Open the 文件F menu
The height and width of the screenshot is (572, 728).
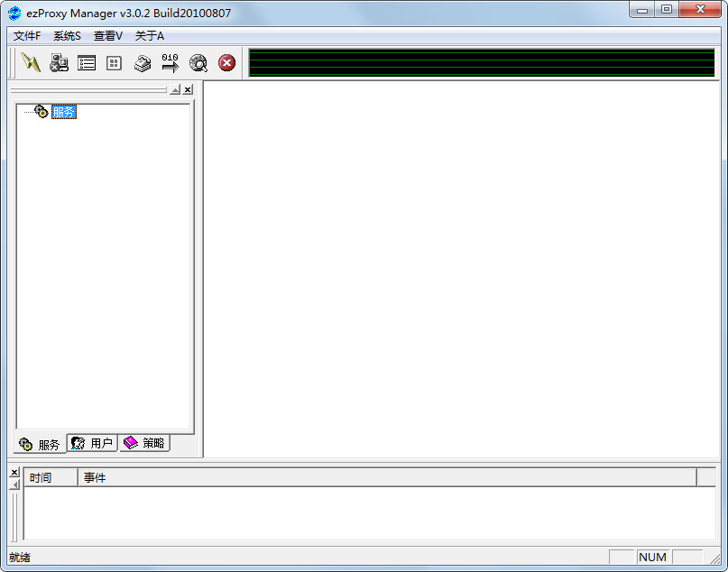pyautogui.click(x=27, y=36)
